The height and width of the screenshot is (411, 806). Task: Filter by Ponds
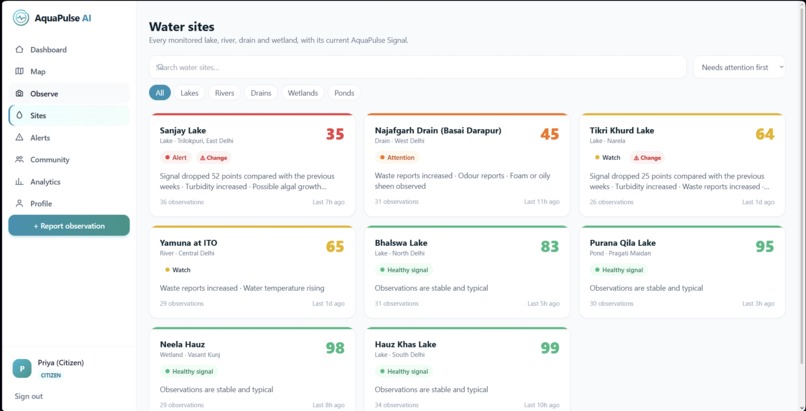[x=344, y=93]
